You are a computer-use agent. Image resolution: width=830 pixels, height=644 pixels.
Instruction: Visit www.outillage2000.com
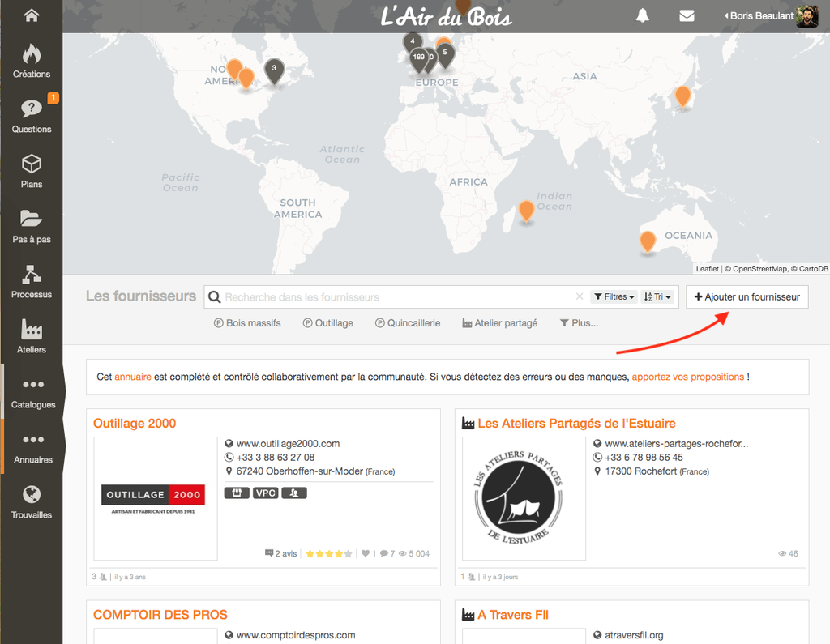(288, 443)
